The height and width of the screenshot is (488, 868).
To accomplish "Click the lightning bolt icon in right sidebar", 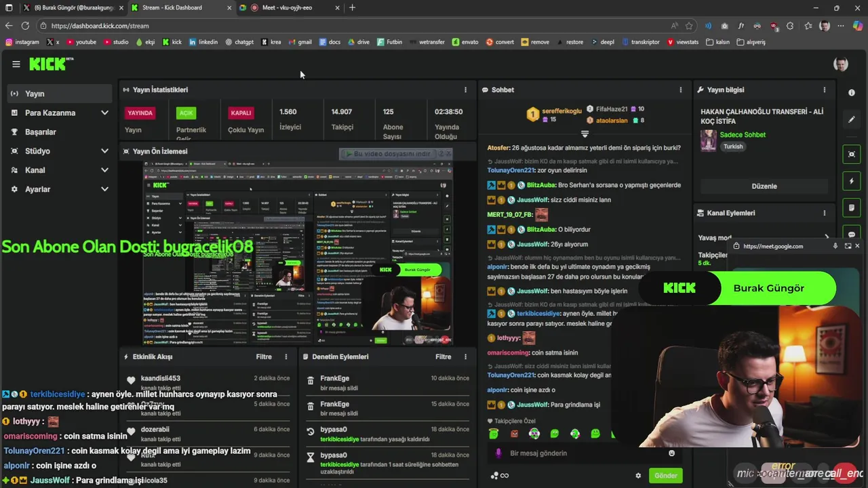I will click(852, 181).
